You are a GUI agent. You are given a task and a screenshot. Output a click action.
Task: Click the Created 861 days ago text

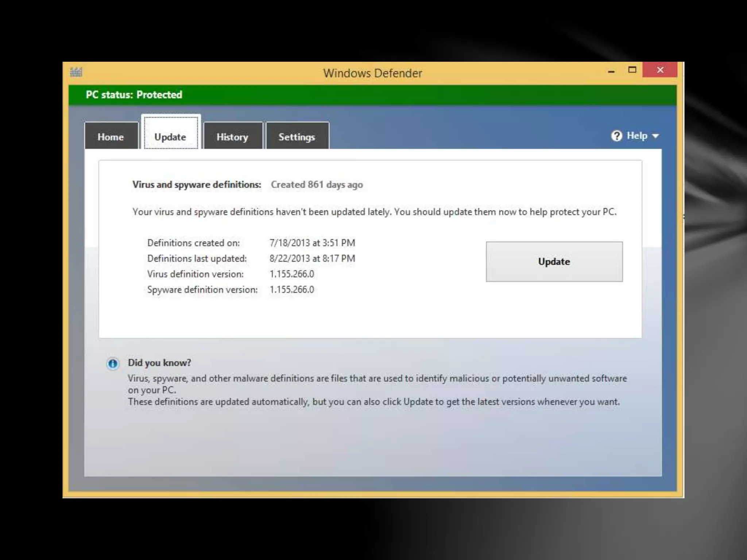click(317, 185)
